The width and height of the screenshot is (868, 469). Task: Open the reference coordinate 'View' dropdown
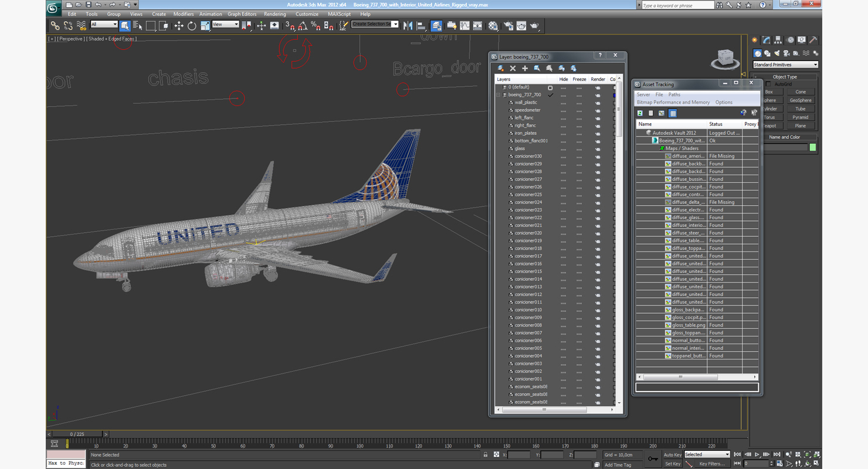tap(225, 25)
